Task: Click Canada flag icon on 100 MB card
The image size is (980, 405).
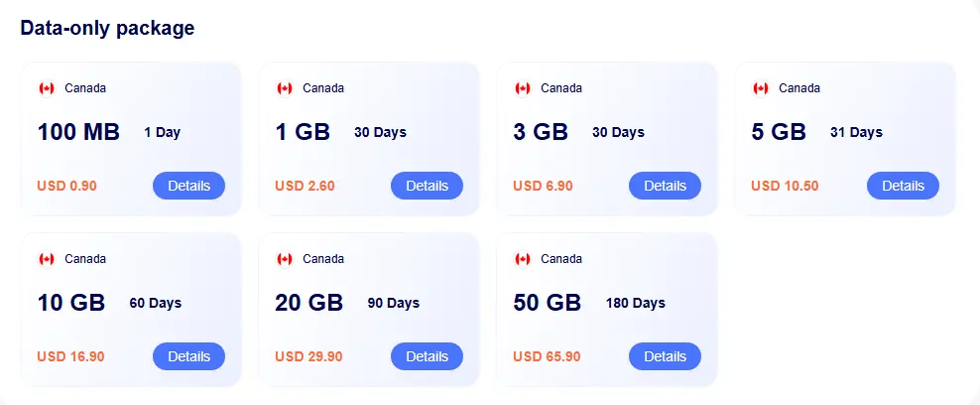Action: click(47, 88)
